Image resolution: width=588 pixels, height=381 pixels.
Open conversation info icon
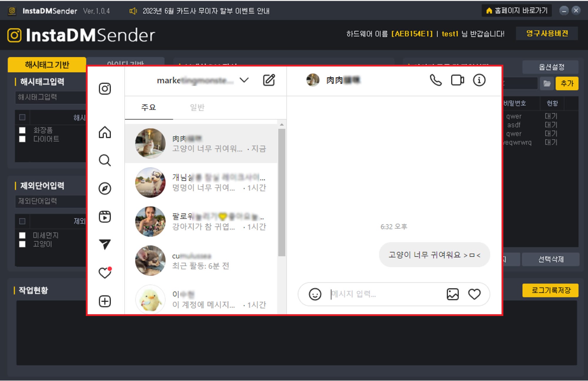coord(479,80)
